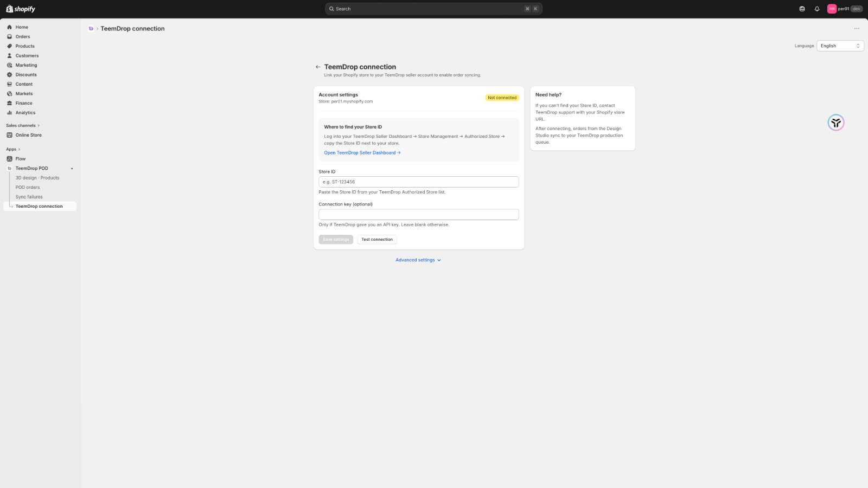Viewport: 868px width, 488px height.
Task: Click the Test connection button
Action: tap(377, 240)
